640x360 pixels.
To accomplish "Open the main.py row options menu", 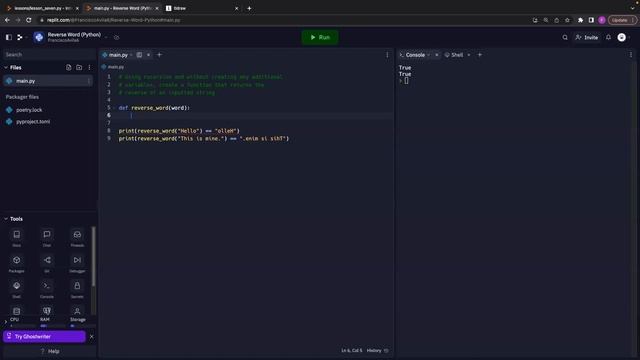I will point(89,81).
